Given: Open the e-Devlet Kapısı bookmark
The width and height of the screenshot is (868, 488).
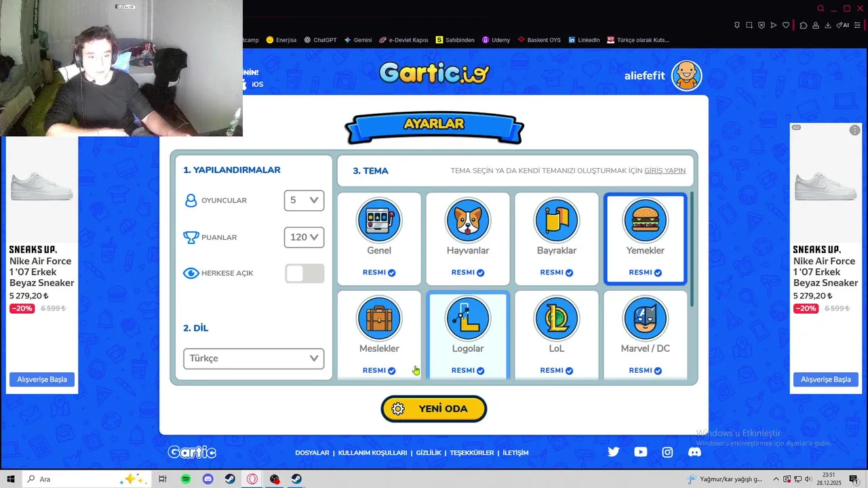Looking at the screenshot, I should click(403, 40).
